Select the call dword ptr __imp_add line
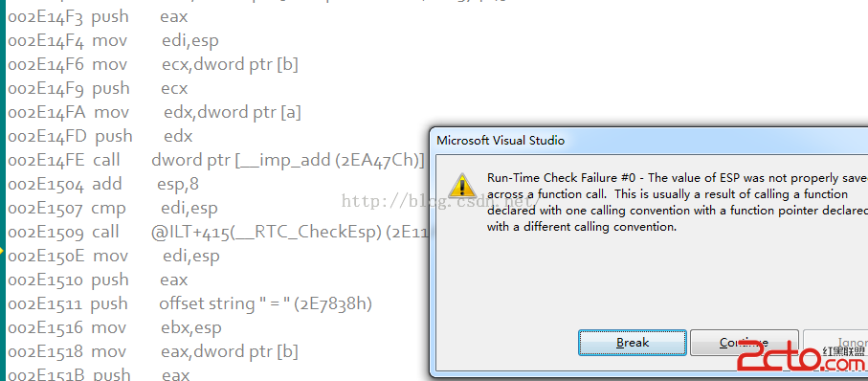868x381 pixels. (216, 160)
